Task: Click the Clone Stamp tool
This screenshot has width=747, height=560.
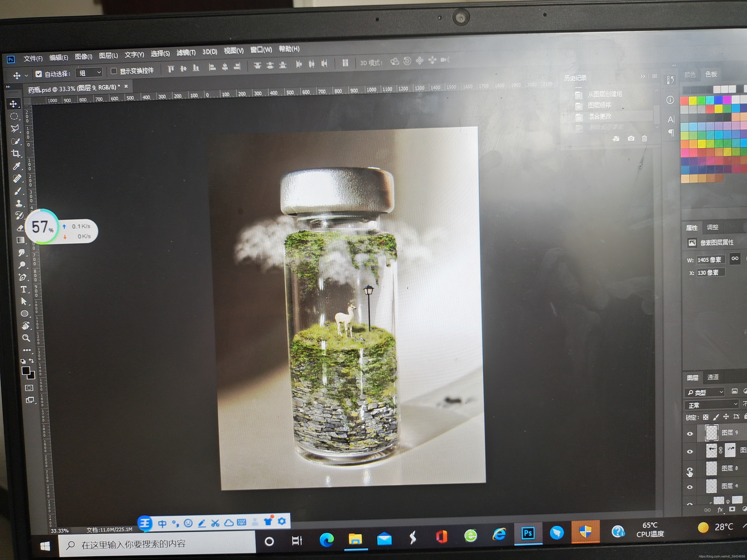Action: [19, 203]
